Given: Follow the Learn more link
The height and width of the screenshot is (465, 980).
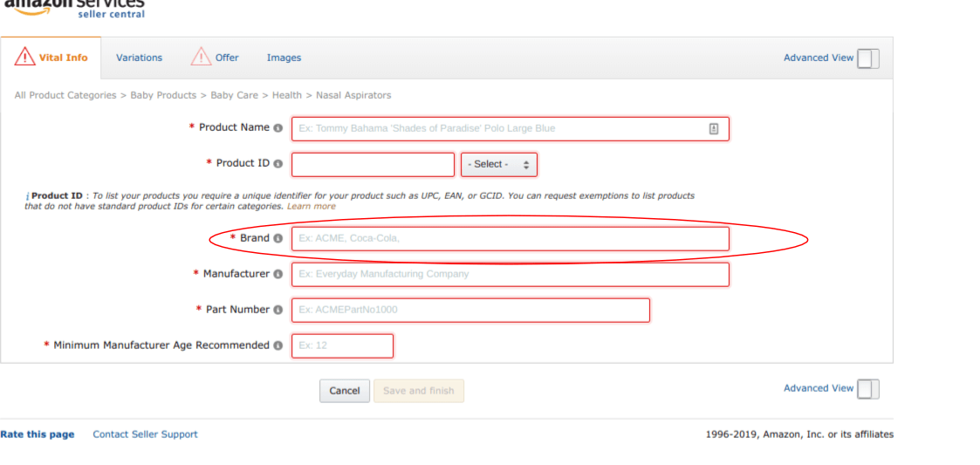Looking at the screenshot, I should pyautogui.click(x=311, y=207).
